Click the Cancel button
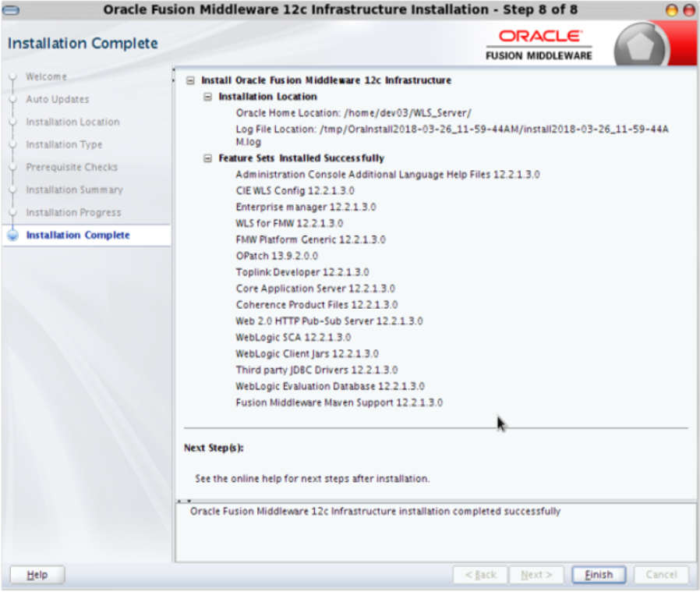 pos(661,575)
